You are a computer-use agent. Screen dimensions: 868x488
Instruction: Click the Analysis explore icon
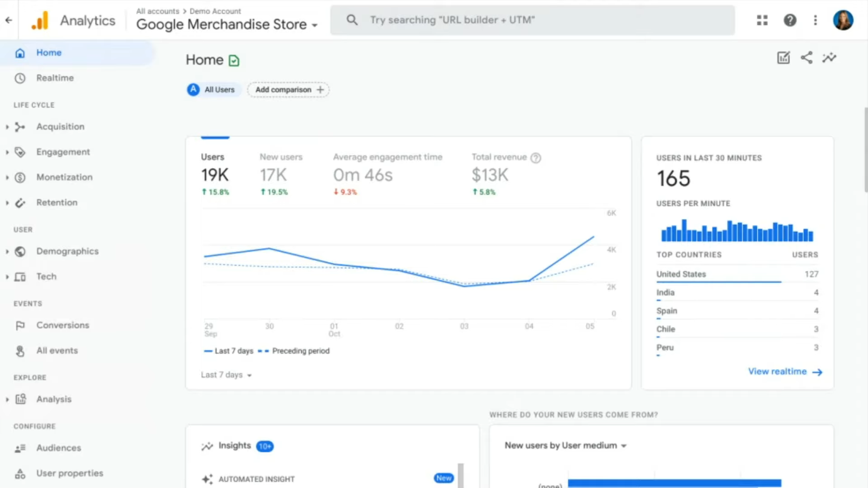[20, 399]
